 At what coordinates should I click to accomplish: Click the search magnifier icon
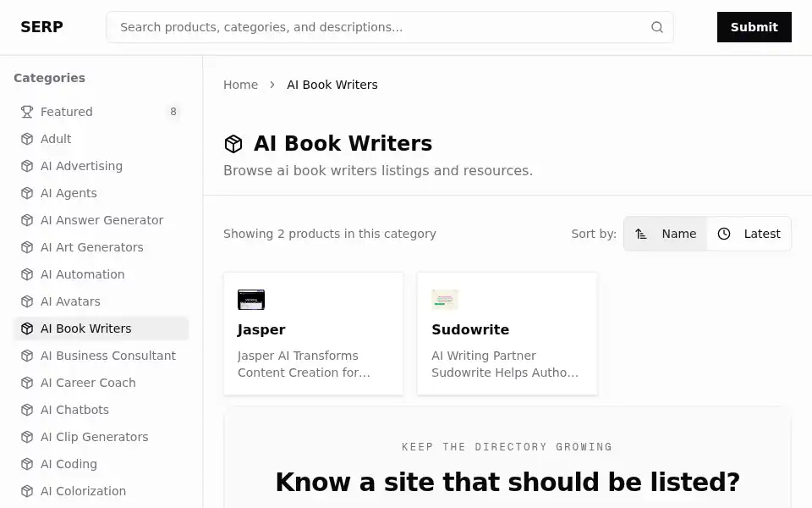(657, 27)
